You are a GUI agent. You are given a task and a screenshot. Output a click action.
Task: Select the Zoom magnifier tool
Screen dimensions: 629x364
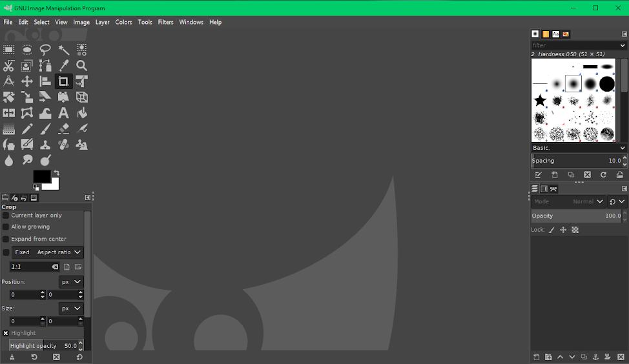pos(82,66)
